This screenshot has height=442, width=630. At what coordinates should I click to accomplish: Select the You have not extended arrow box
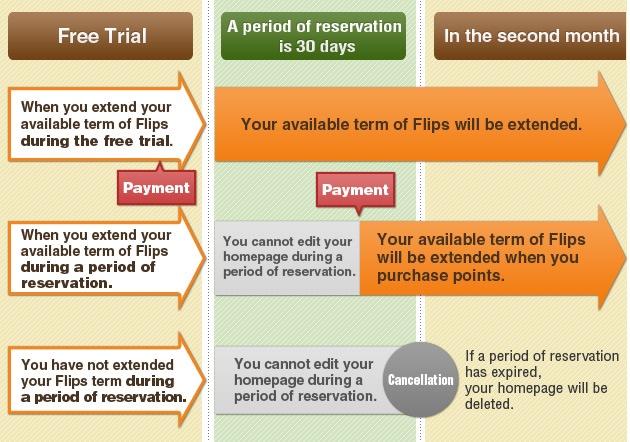click(x=107, y=380)
